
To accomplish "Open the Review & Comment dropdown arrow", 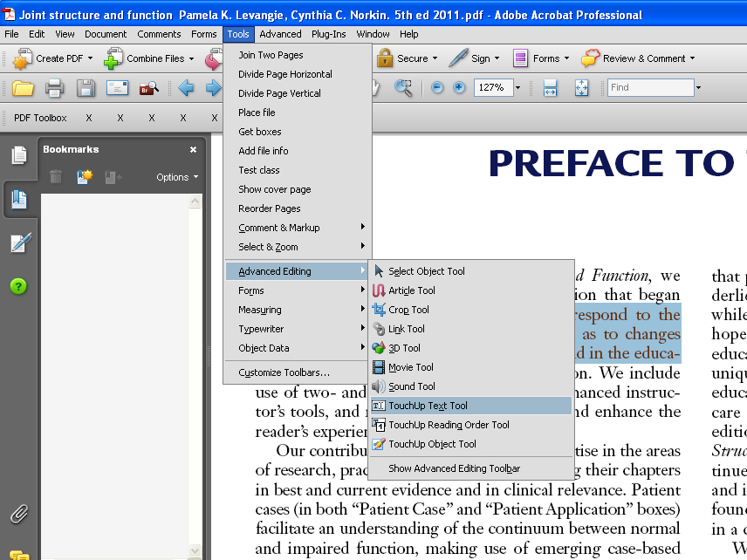I will (692, 58).
